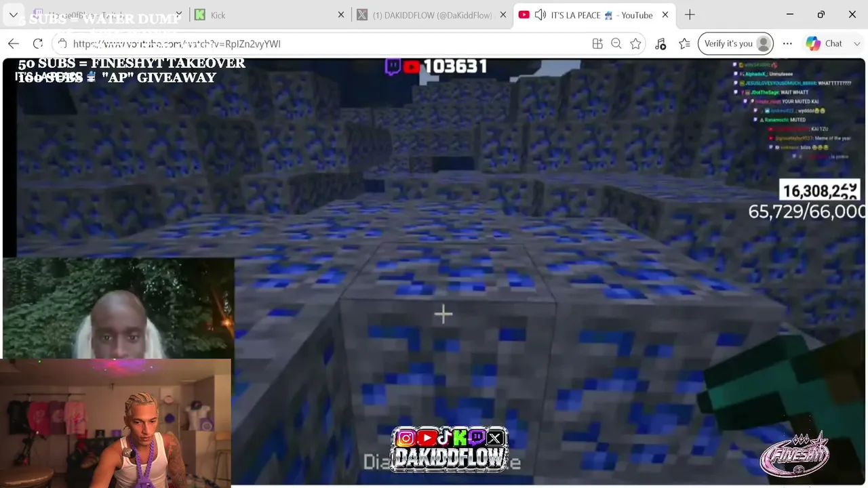
Task: Click the 16,308 counter box
Action: pos(820,190)
